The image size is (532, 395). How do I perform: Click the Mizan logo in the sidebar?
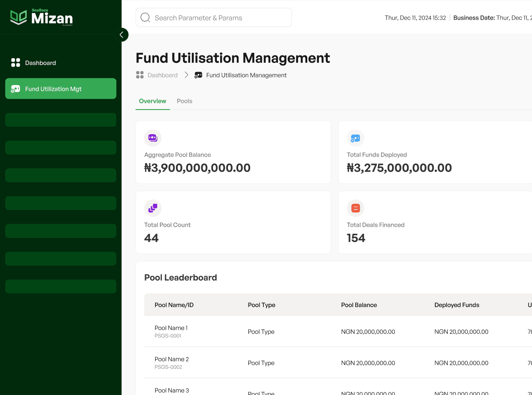coord(41,17)
